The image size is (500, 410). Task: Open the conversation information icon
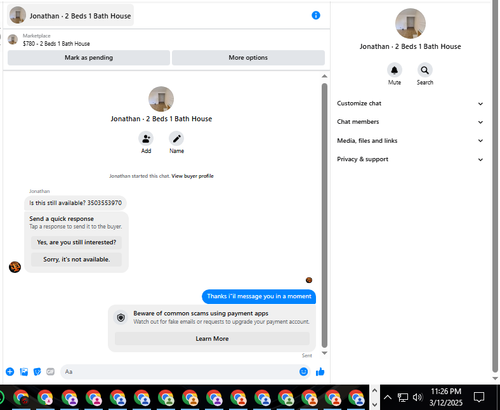click(x=316, y=15)
